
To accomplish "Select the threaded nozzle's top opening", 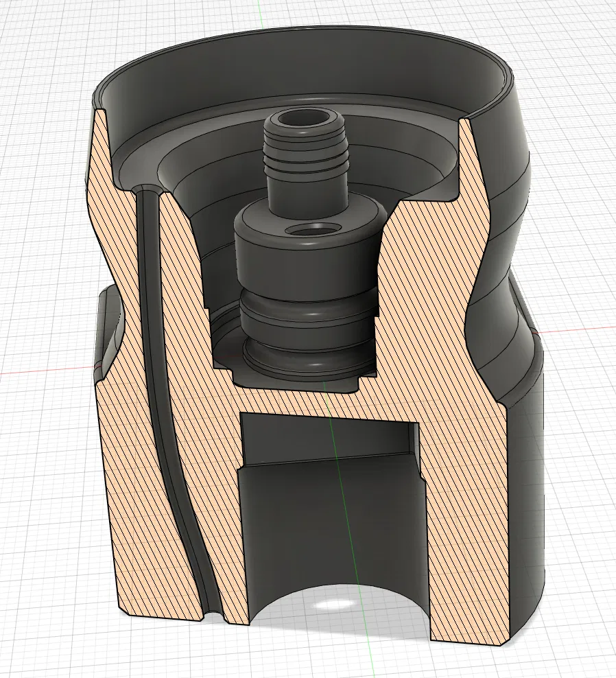I will click(303, 117).
